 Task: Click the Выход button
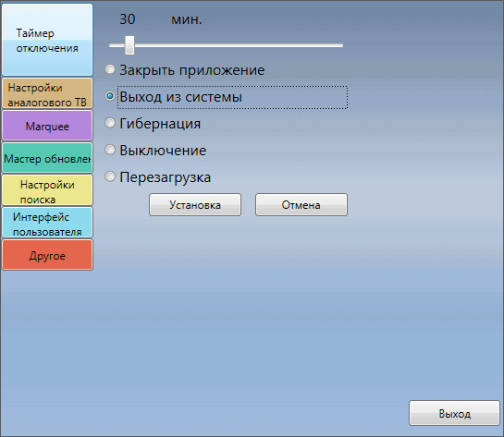tap(454, 413)
